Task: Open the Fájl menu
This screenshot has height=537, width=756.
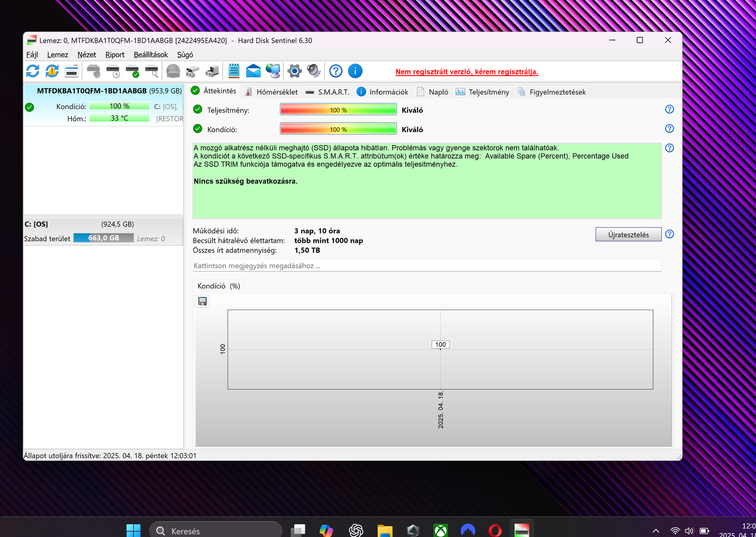Action: tap(32, 55)
